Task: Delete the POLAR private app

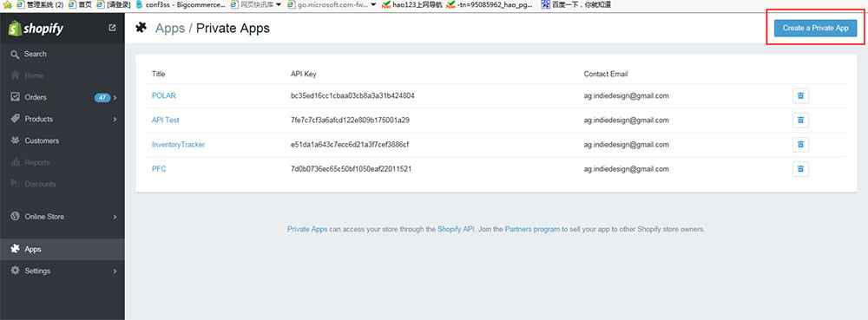Action: 800,95
